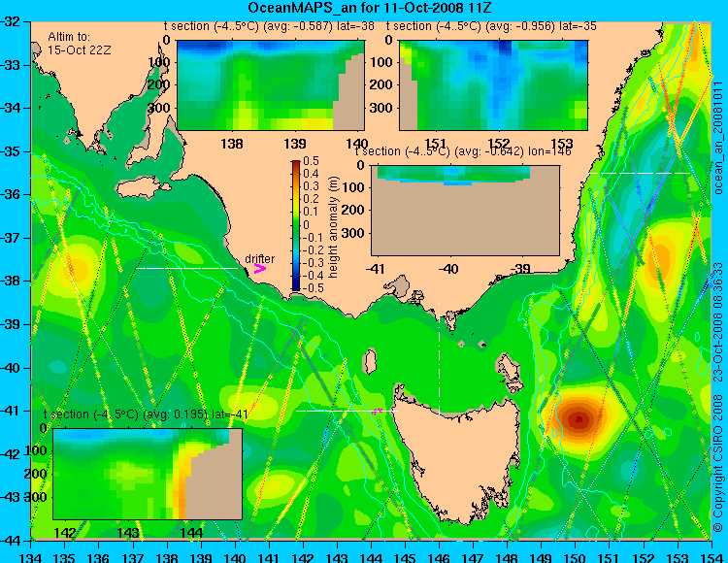Open the lat=-38 temperature section inset plot
This screenshot has width=728, height=563.
(271, 85)
